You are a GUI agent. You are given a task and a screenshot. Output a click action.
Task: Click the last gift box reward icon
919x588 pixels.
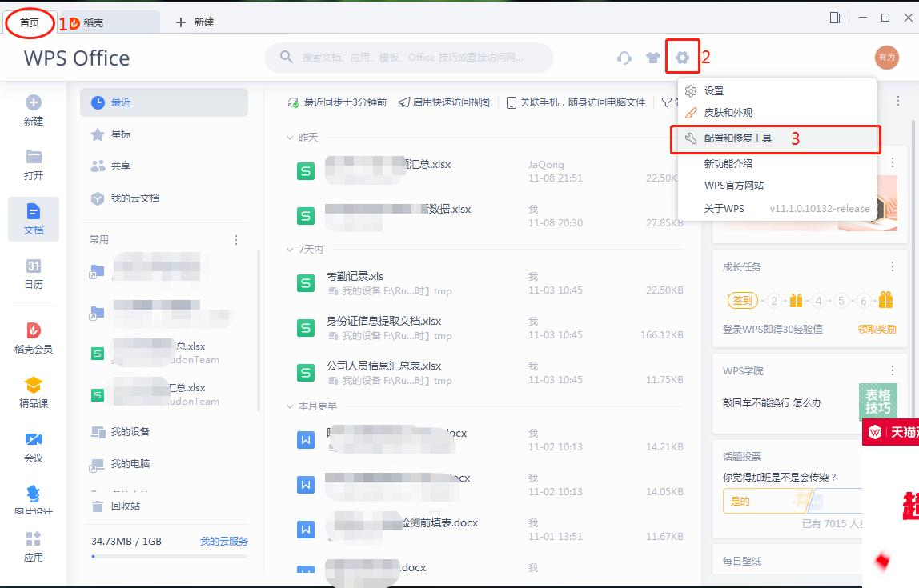coord(885,300)
